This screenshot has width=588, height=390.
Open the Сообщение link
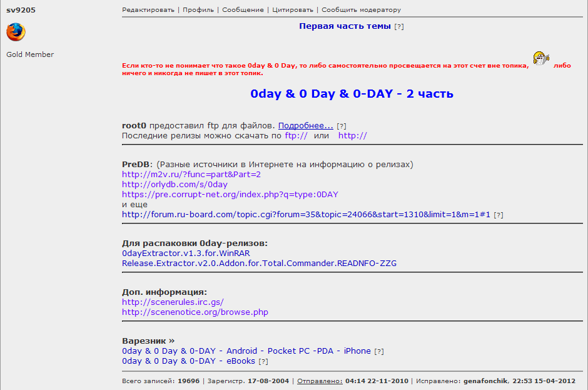coord(243,10)
